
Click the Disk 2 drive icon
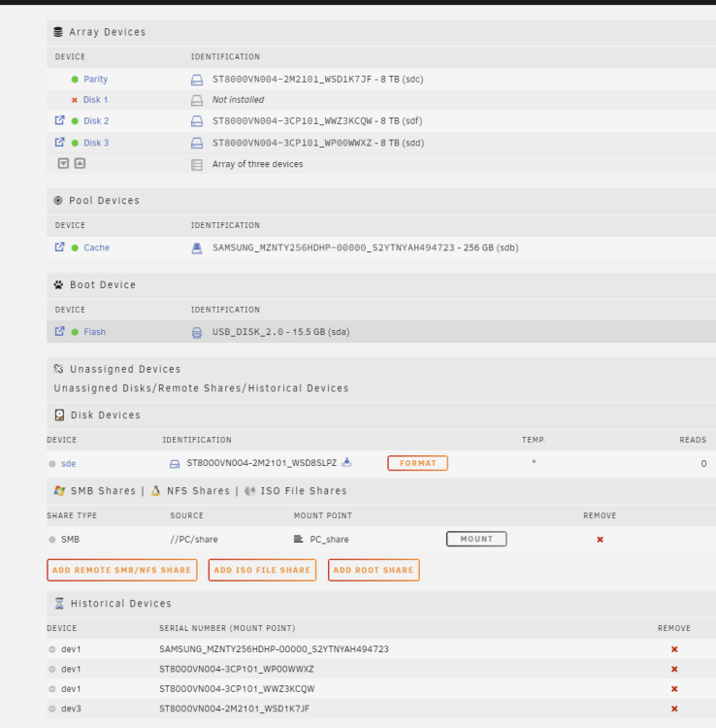coord(197,121)
